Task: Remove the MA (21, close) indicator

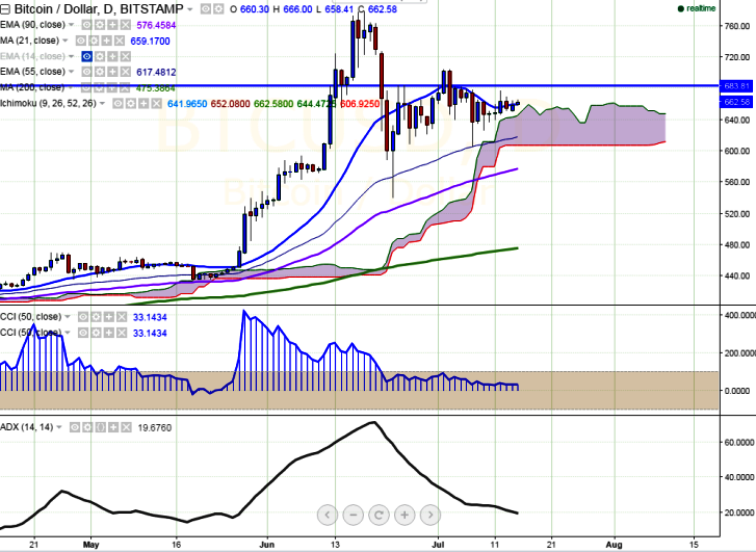Action: coord(120,41)
